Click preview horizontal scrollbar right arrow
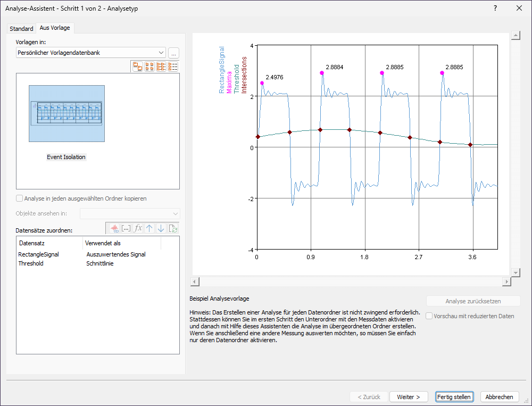The image size is (532, 406). pyautogui.click(x=506, y=281)
